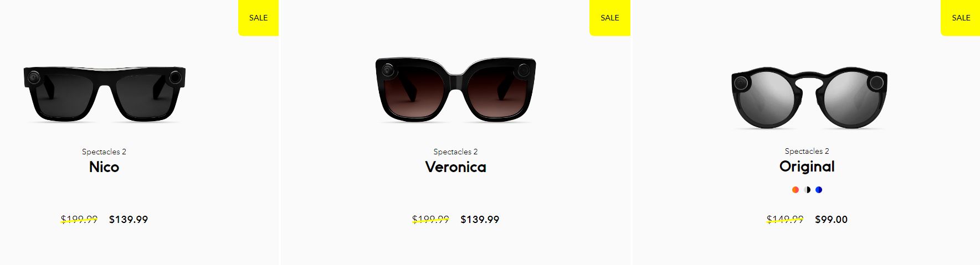Click the Spectacles 2 label above Veronica
The height and width of the screenshot is (265, 980).
pos(455,152)
